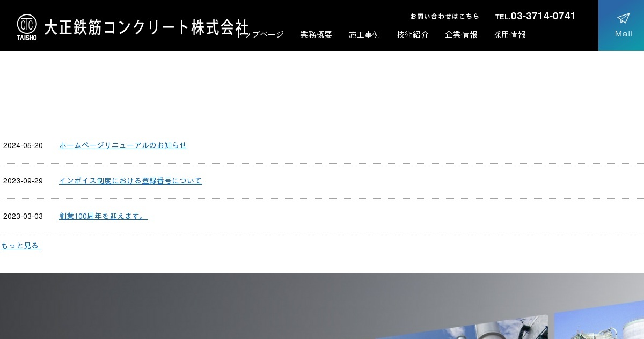The height and width of the screenshot is (339, 644).
Task: Open the Mail paper-plane button
Action: [621, 25]
